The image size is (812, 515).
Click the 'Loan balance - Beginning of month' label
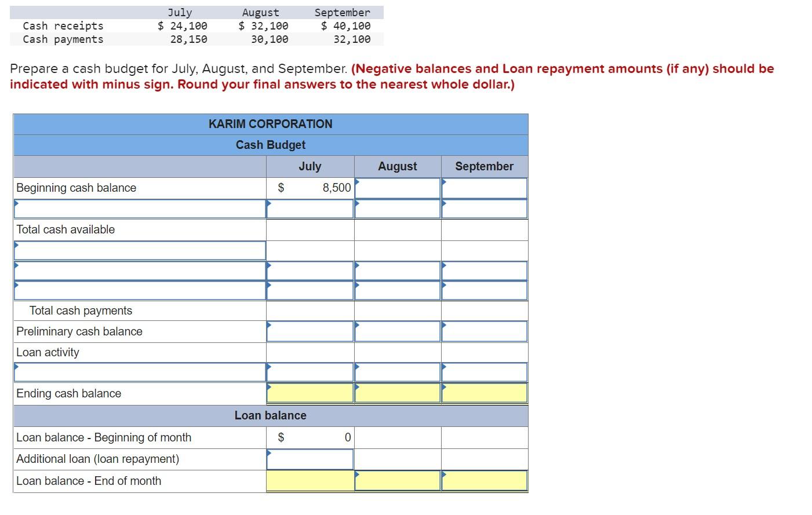tap(104, 437)
